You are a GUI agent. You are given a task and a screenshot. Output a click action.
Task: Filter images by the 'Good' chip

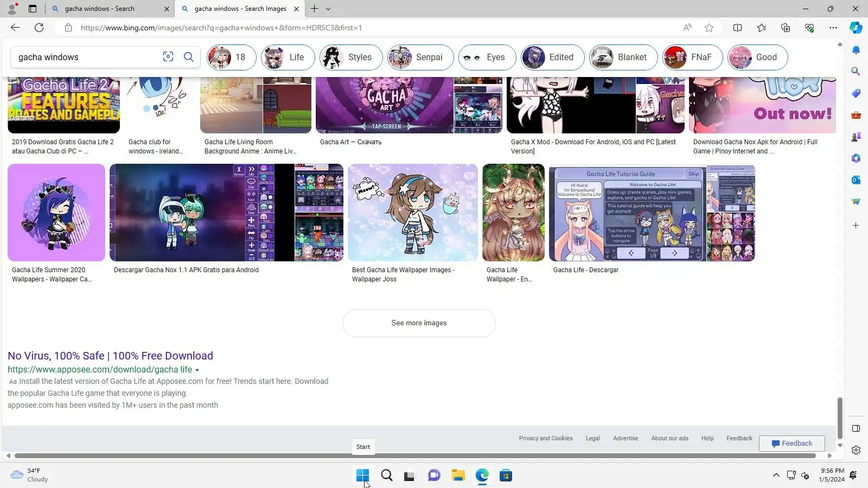pyautogui.click(x=757, y=57)
